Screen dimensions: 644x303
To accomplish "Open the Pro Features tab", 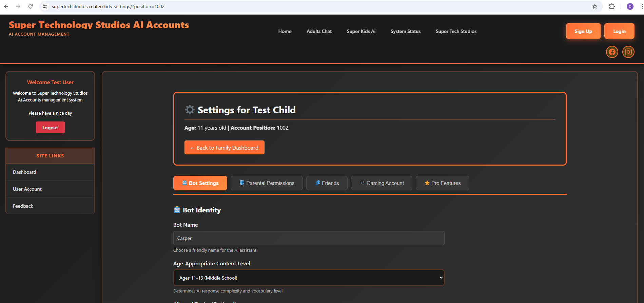I will (x=443, y=183).
